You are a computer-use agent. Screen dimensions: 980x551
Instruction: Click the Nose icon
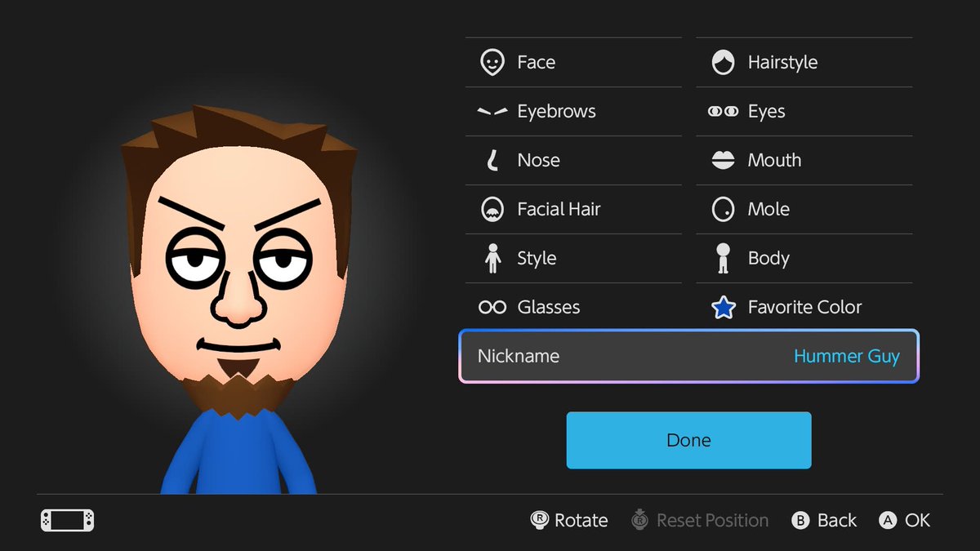492,160
